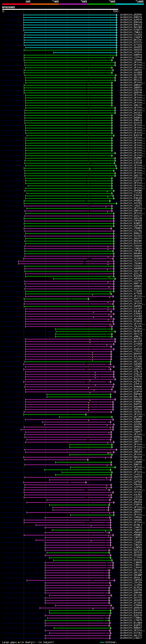Open hit UniRef100_B9RZT4
The image size is (146, 644).
pyautogui.click(x=131, y=18)
